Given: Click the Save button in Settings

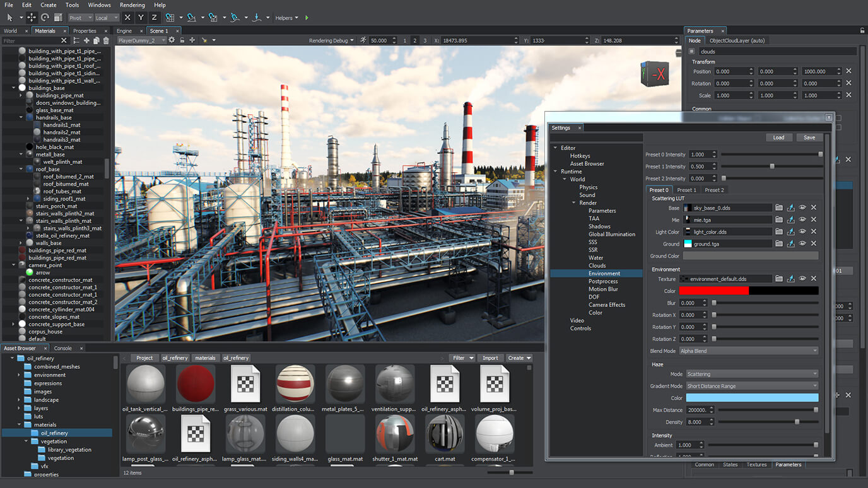Looking at the screenshot, I should click(x=809, y=137).
